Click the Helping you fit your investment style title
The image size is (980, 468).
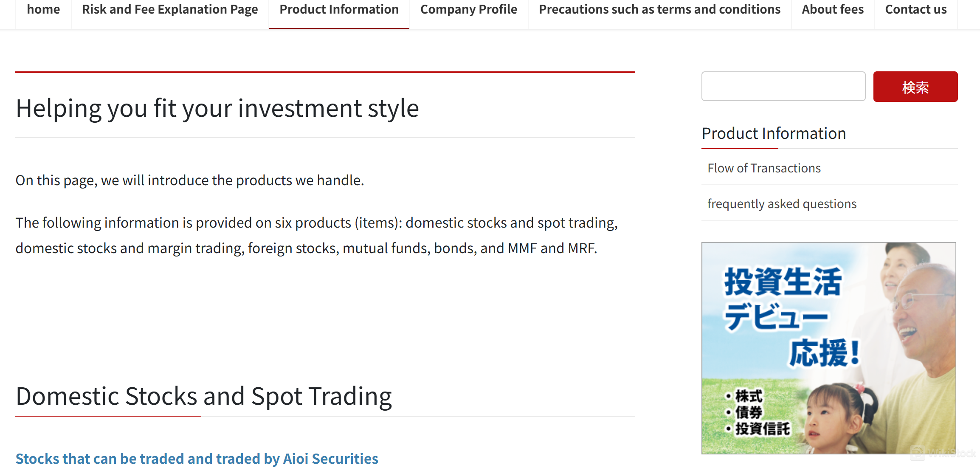(x=217, y=108)
